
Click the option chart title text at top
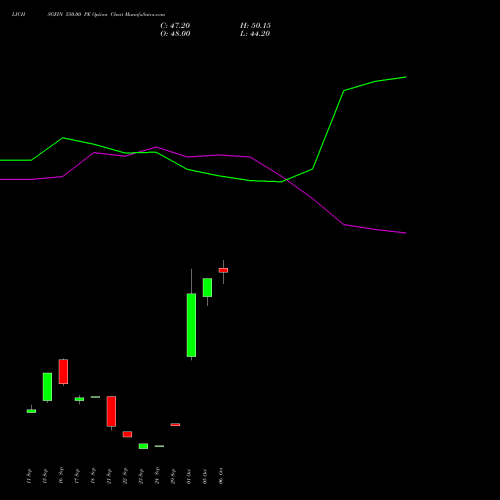[x=88, y=14]
